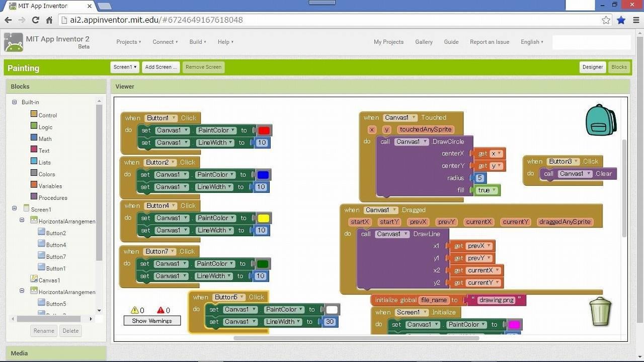Image resolution: width=644 pixels, height=362 pixels.
Task: Open the Guide link
Action: 451,42
